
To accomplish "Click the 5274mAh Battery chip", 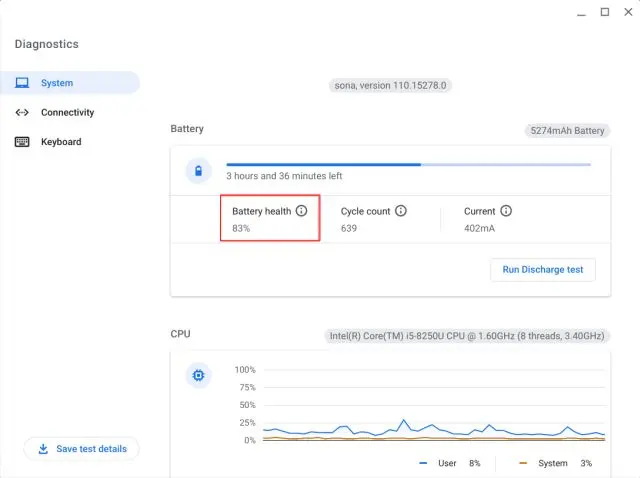I will [566, 130].
